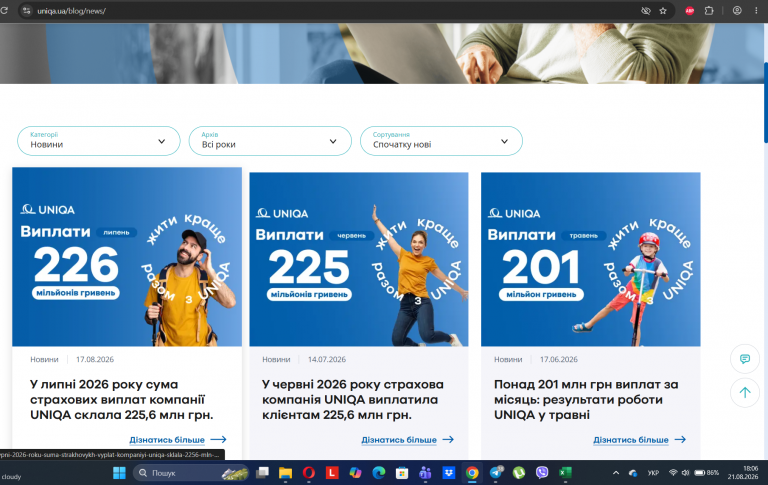768x485 pixels.
Task: Open the Wi-Fi network tray icon
Action: click(x=673, y=473)
